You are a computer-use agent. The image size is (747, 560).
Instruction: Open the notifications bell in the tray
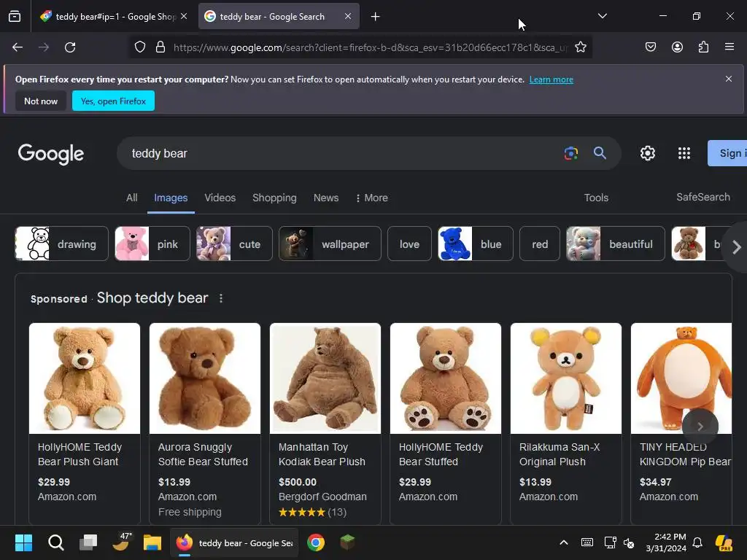(697, 542)
